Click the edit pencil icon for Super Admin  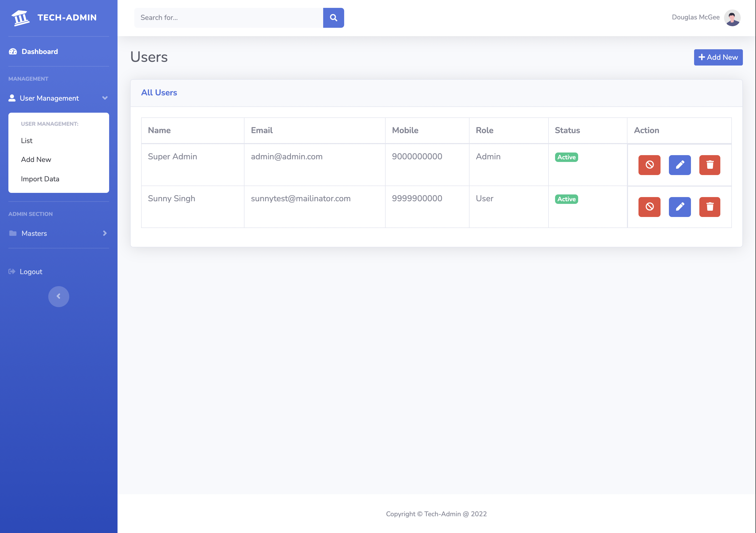[680, 164]
